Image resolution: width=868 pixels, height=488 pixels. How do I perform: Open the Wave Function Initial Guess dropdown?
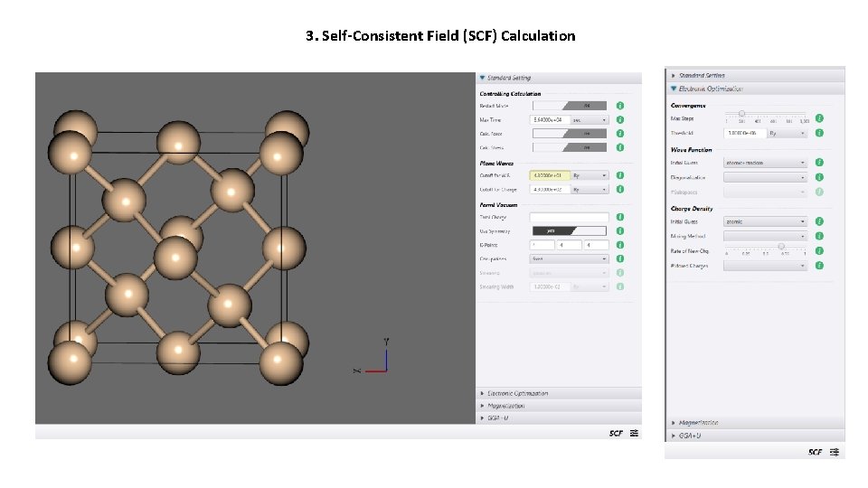[x=765, y=163]
